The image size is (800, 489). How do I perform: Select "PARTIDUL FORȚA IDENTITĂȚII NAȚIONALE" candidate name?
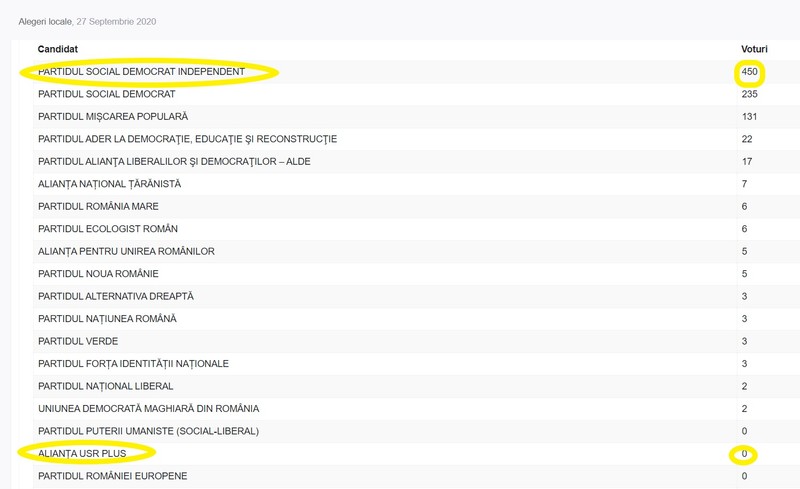tap(133, 363)
